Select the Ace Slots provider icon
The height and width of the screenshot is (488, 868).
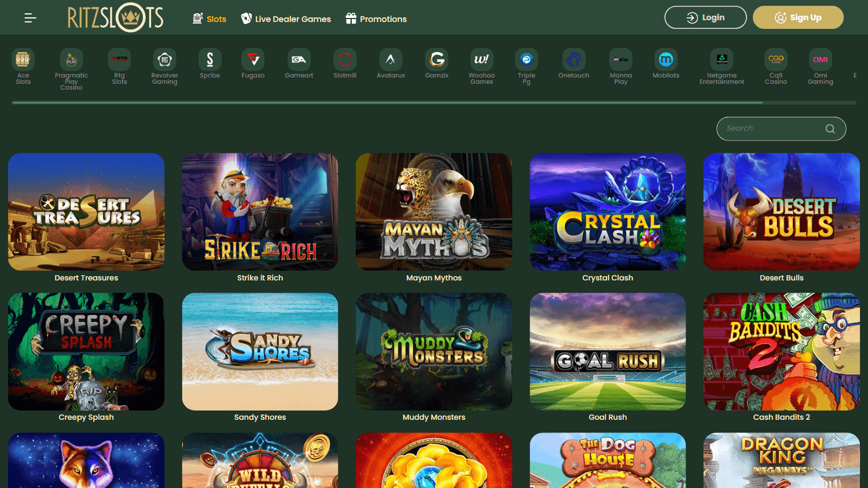tap(23, 59)
